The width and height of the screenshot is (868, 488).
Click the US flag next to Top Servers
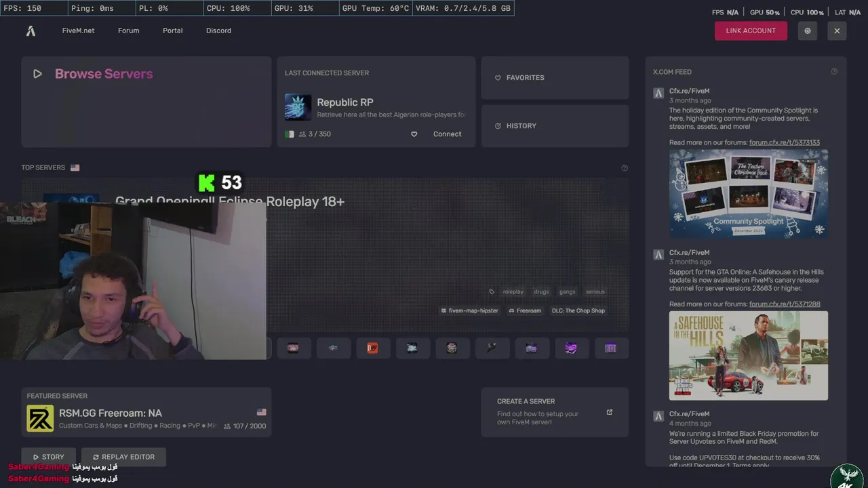[75, 167]
